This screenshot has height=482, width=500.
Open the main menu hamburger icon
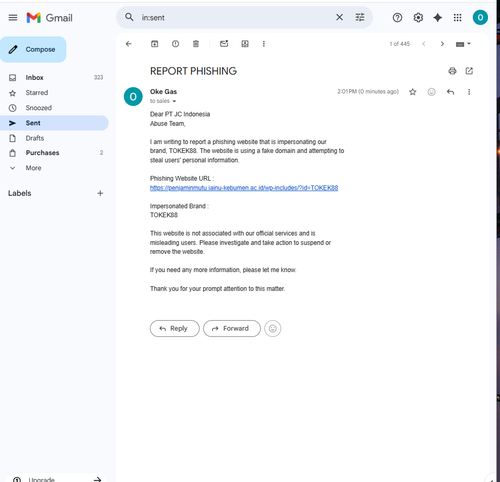pyautogui.click(x=13, y=18)
